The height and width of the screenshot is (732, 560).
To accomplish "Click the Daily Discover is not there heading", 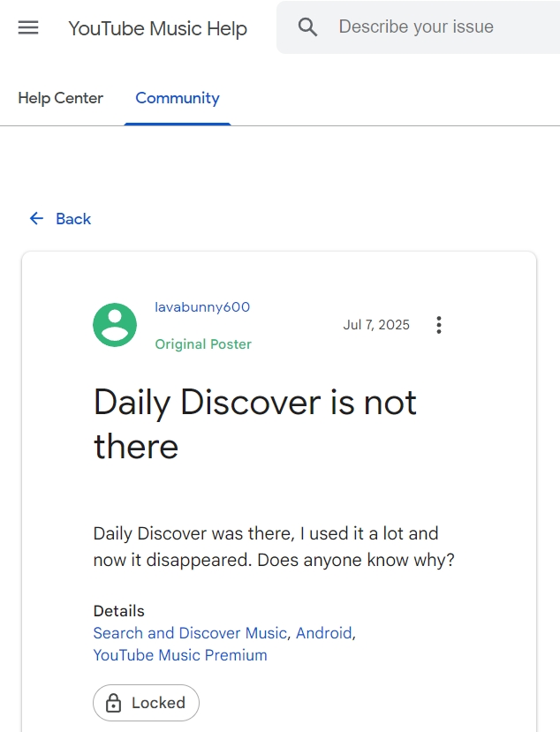I will [255, 424].
